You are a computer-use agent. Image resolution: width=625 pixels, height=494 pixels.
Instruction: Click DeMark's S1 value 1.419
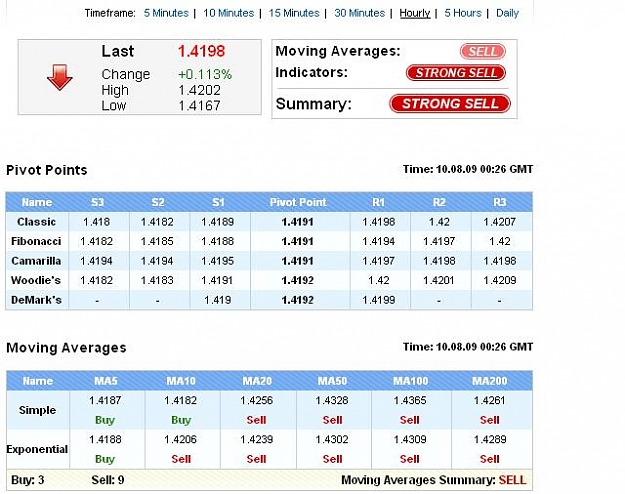click(218, 300)
